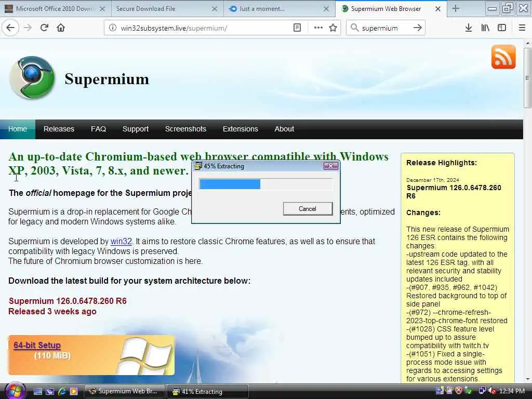Click the extraction progress bar

click(x=266, y=184)
